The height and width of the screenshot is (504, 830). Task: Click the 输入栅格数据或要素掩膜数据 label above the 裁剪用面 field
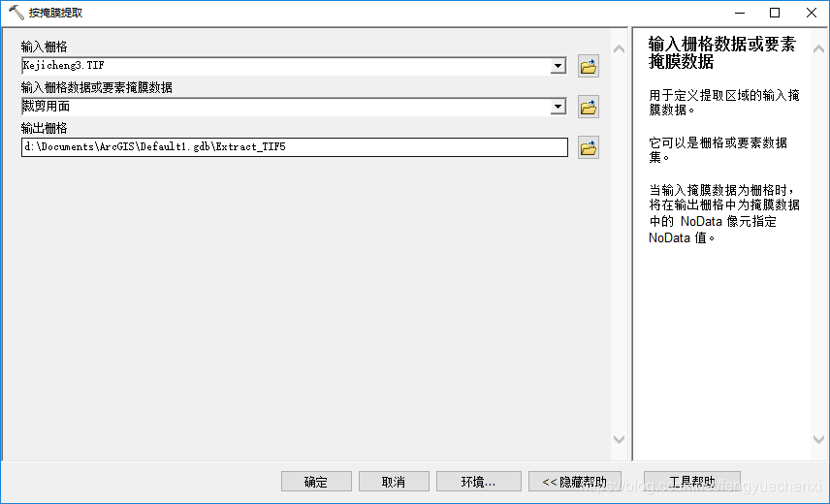[97, 87]
